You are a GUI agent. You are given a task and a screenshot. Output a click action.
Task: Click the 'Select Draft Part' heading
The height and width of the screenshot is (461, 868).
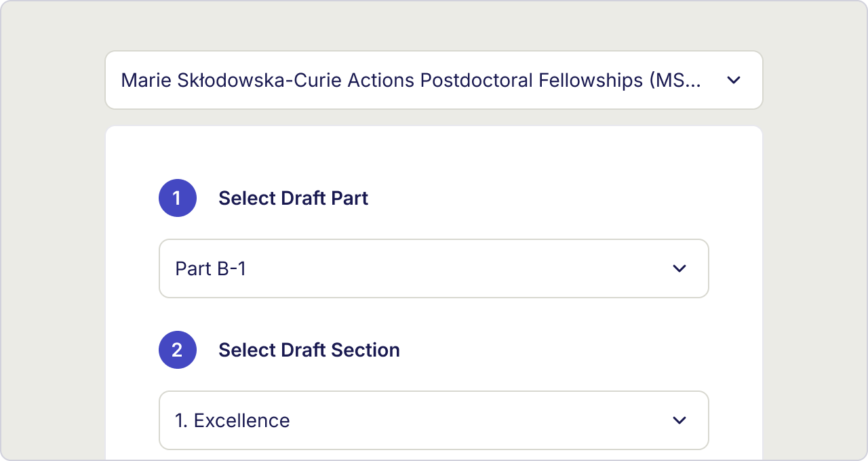click(294, 198)
